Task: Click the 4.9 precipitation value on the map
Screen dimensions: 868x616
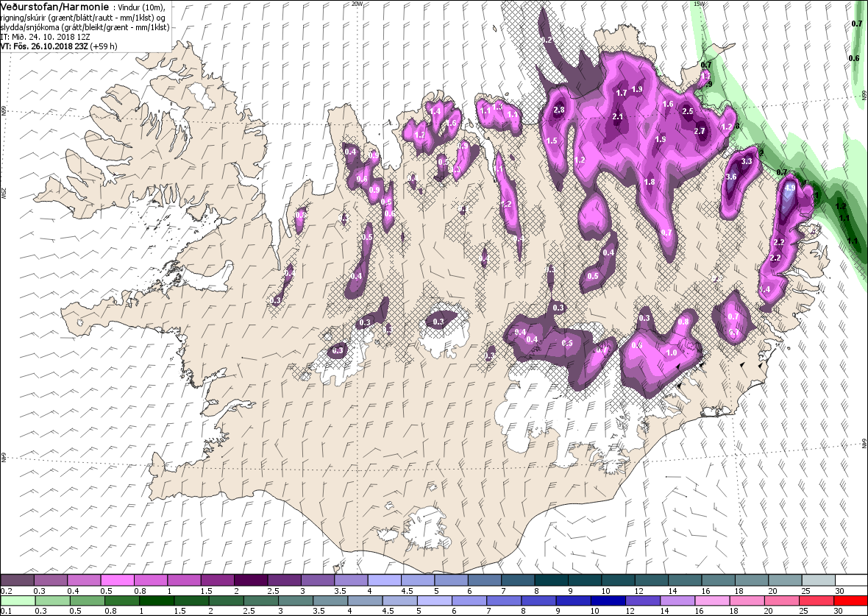Action: 790,188
